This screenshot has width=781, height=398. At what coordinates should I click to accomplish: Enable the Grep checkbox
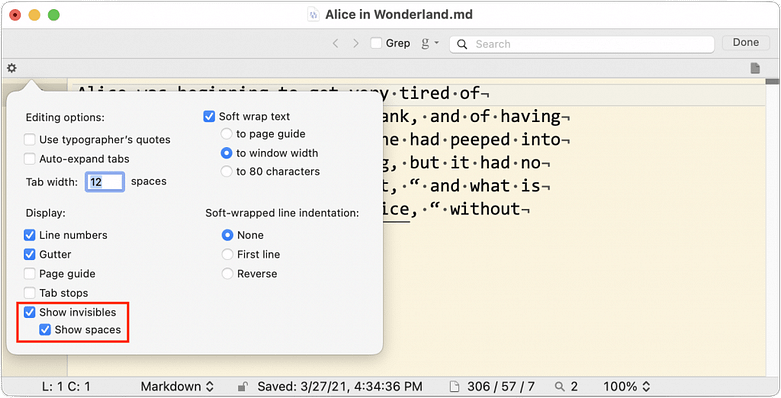376,43
